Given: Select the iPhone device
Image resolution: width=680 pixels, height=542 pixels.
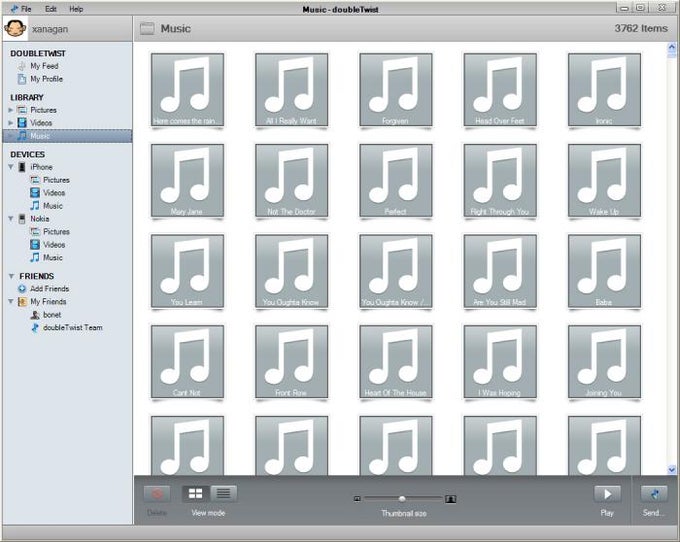Looking at the screenshot, I should pyautogui.click(x=41, y=167).
